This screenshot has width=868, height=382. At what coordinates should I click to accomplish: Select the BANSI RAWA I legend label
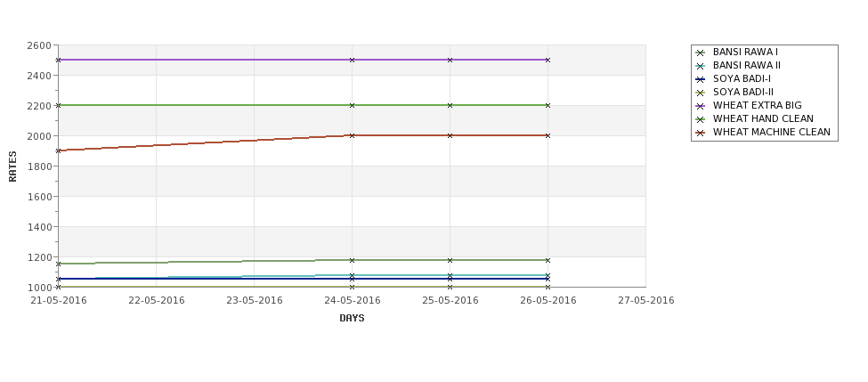745,52
